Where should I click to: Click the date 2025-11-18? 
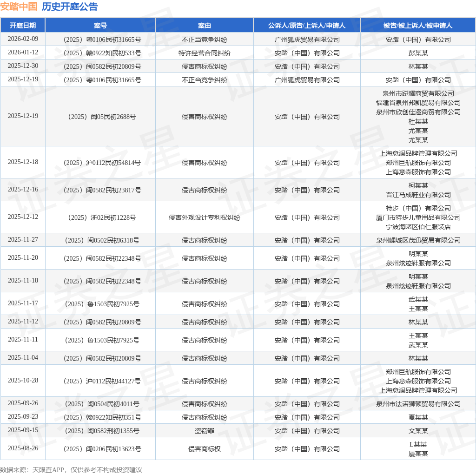(23, 280)
